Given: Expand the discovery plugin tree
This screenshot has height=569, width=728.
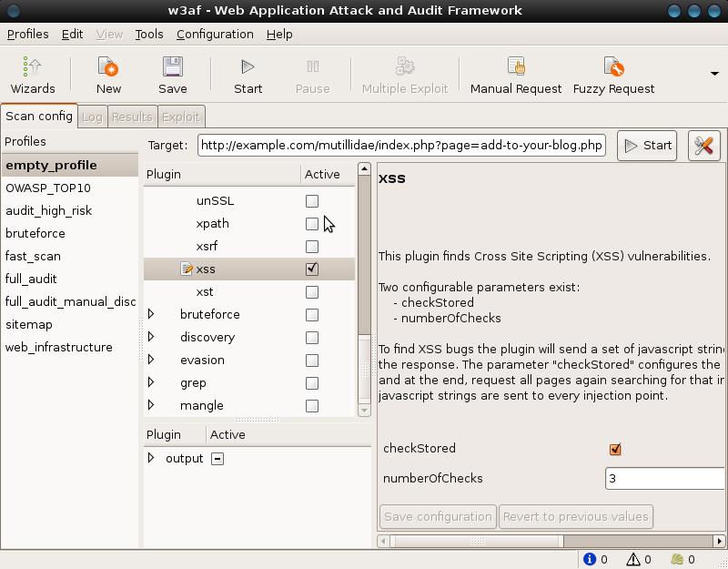Looking at the screenshot, I should [151, 337].
